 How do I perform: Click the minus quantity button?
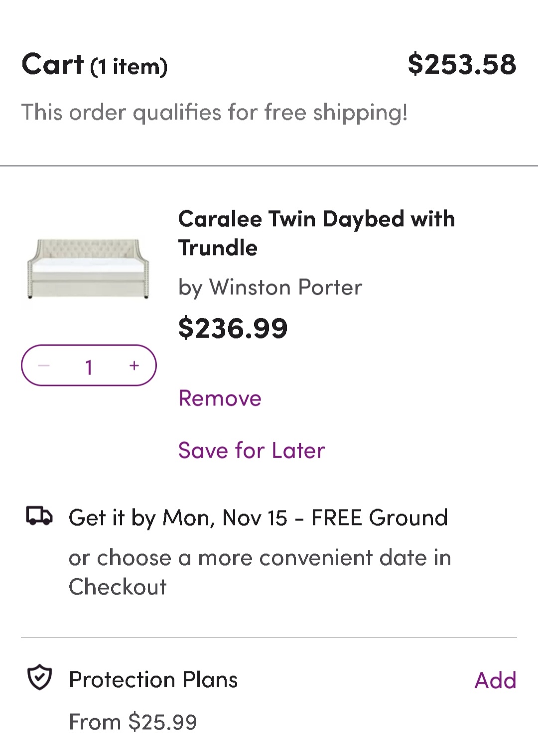[44, 366]
